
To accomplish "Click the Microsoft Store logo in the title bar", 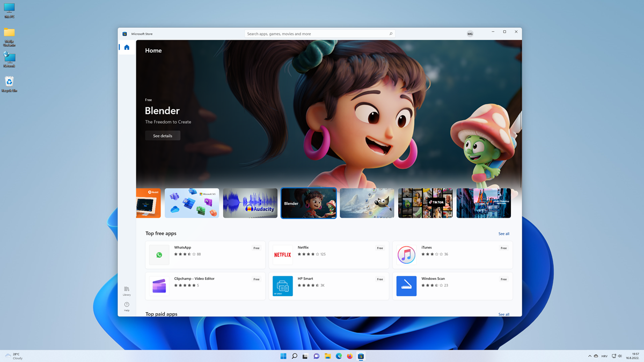I will 125,34.
